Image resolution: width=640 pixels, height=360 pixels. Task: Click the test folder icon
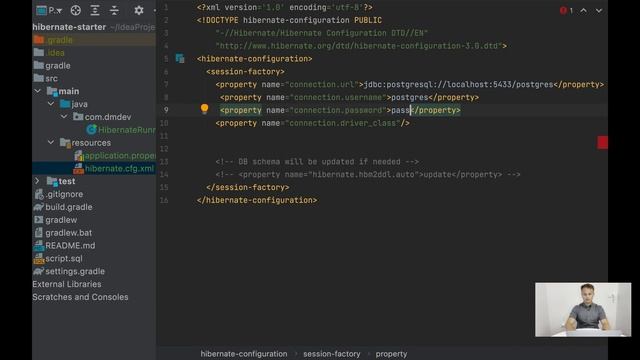52,181
